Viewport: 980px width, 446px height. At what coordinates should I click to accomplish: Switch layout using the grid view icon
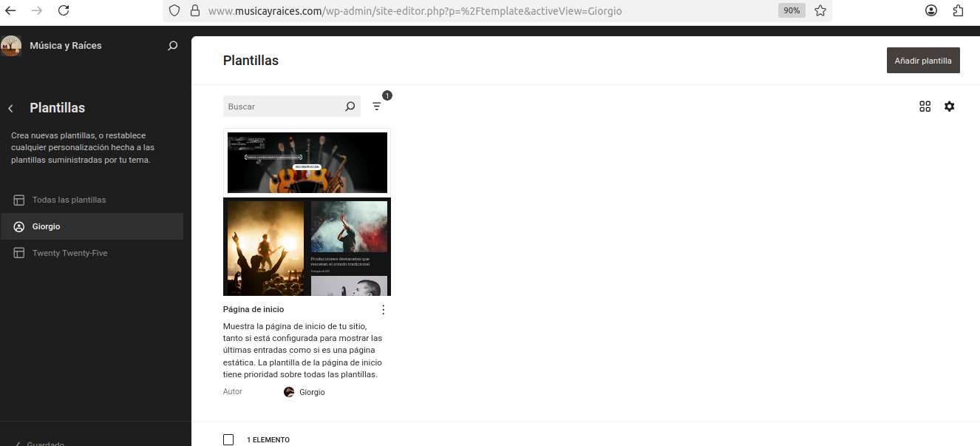(925, 107)
